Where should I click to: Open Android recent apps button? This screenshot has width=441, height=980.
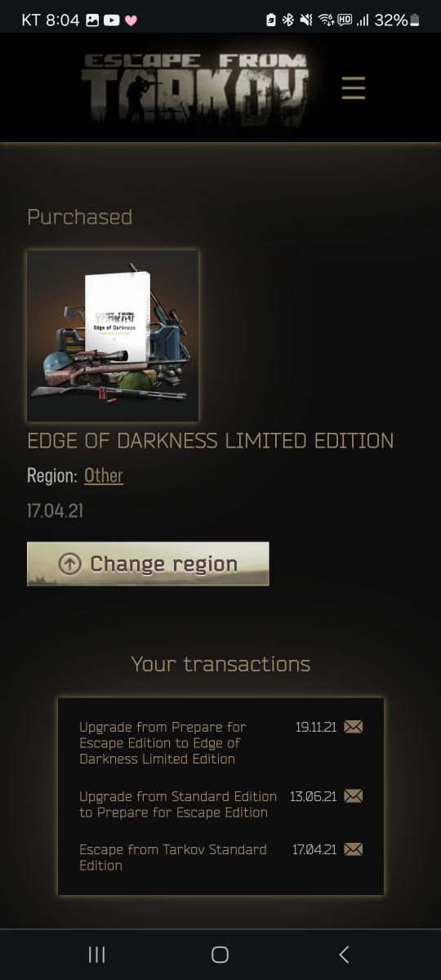pos(96,954)
